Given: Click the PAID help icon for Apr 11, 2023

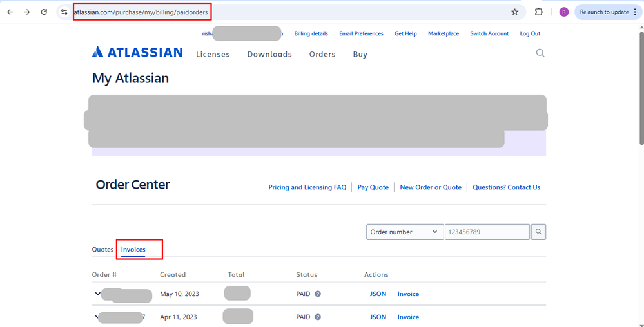Looking at the screenshot, I should tap(317, 317).
